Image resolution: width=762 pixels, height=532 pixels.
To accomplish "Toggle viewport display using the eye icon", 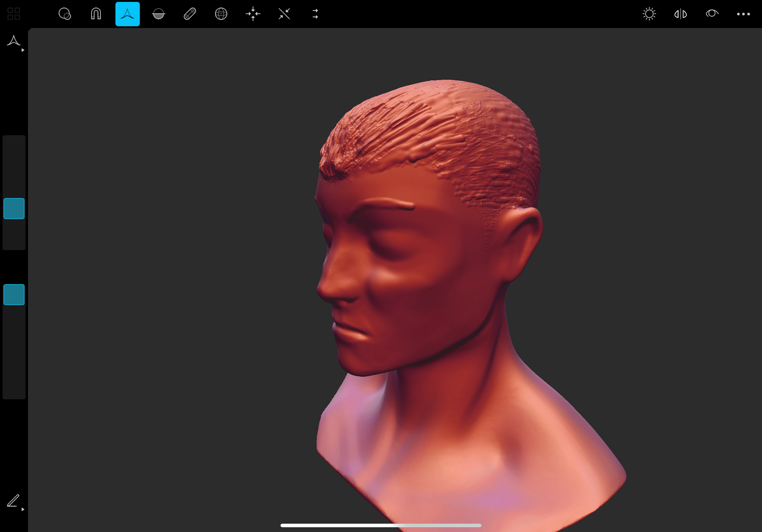I will point(711,14).
